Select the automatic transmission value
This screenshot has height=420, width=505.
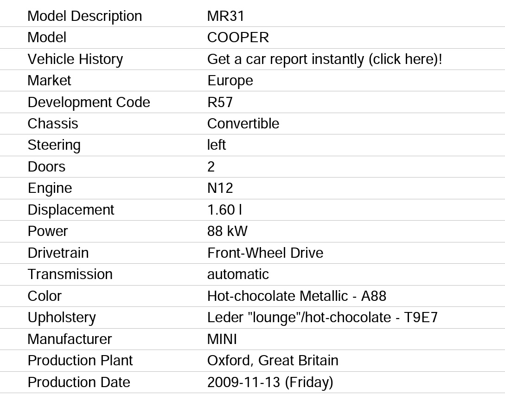pos(238,274)
